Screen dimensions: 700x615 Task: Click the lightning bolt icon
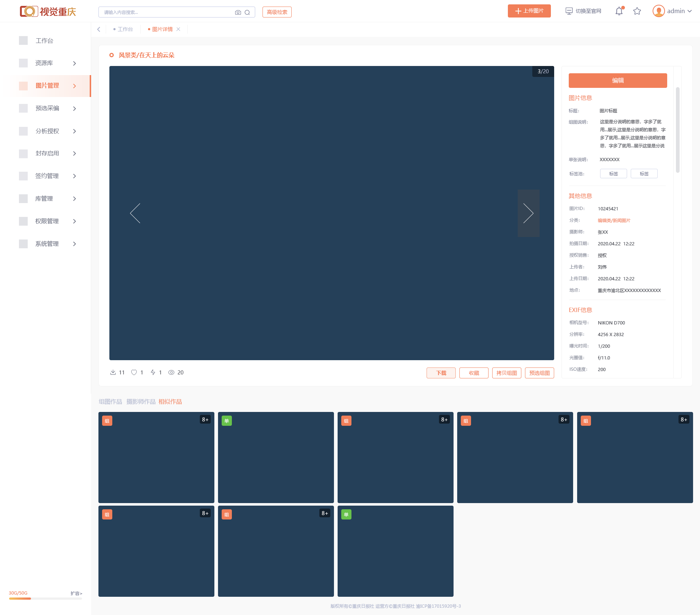[153, 372]
